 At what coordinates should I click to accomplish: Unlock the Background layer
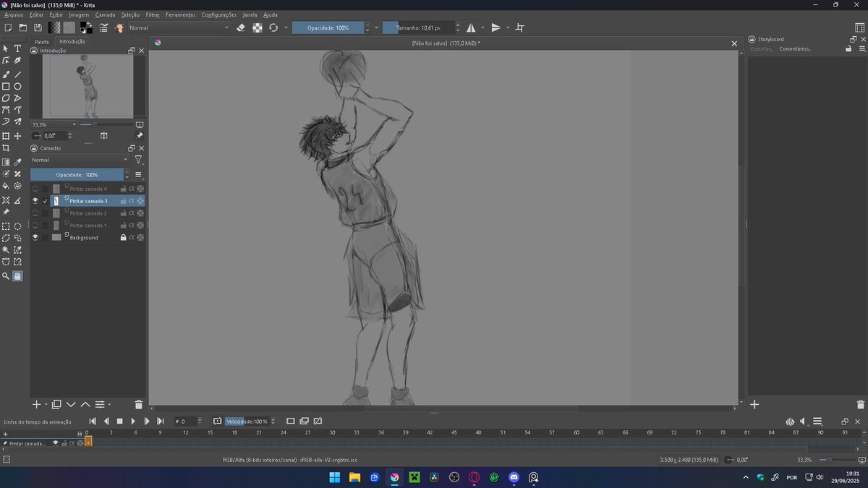[123, 237]
